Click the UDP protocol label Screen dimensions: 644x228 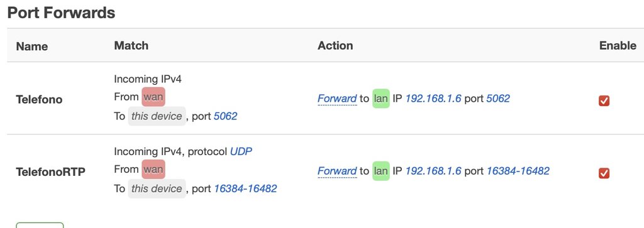[241, 152]
